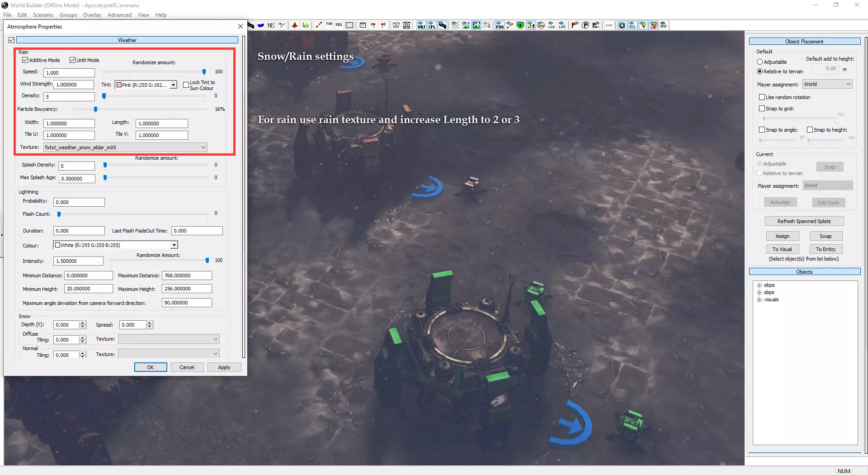Image resolution: width=868 pixels, height=475 pixels.
Task: Click the red stamp toolbar icon
Action: click(x=295, y=25)
